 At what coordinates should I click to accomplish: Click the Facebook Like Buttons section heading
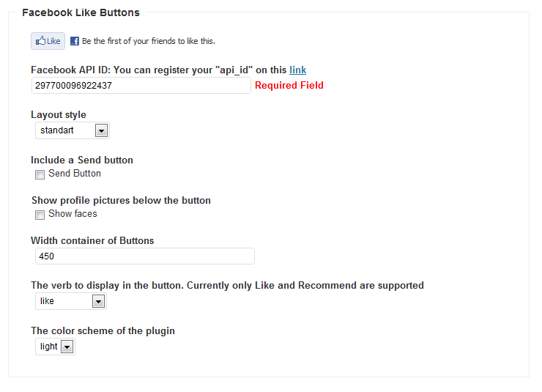(x=81, y=12)
